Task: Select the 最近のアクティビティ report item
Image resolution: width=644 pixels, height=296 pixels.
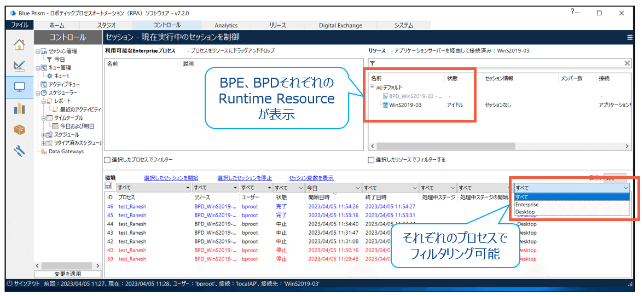Action: pyautogui.click(x=80, y=109)
